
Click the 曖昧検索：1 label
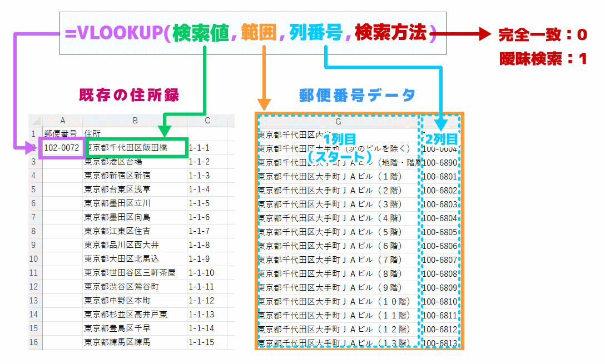542,59
